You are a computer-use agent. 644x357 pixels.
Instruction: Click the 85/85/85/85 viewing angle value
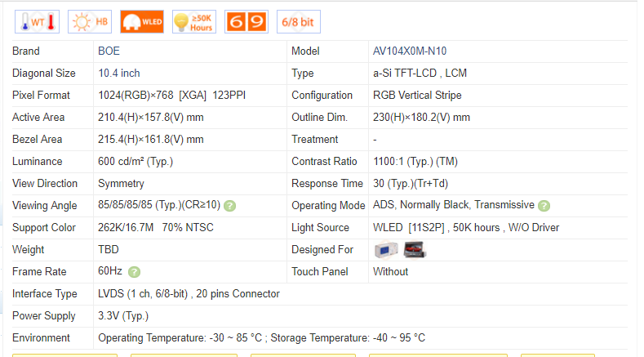[x=159, y=205]
